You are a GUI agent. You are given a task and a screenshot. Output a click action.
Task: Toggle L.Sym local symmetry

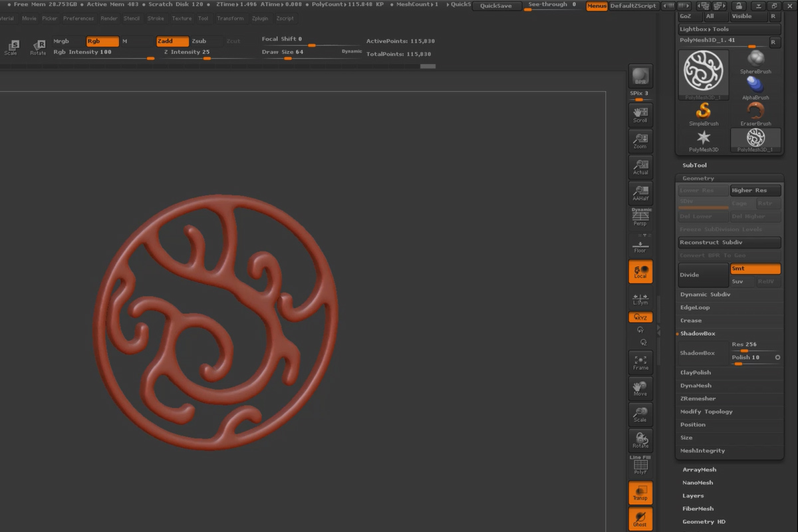click(640, 300)
